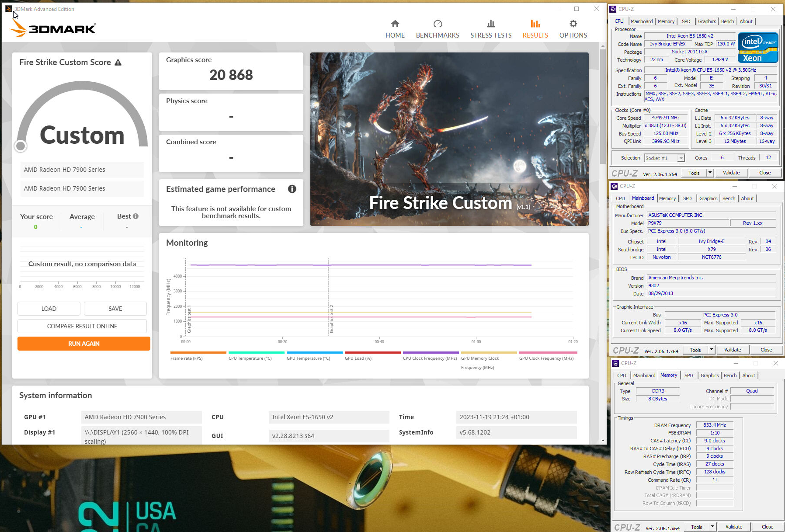Click Tools button in Memory CPU-Z window

pos(697,527)
